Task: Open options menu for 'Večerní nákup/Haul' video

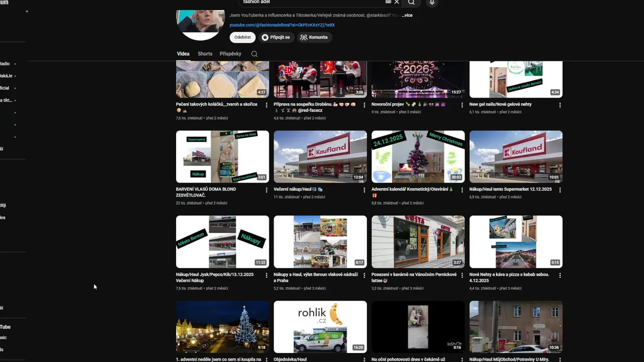Action: [x=364, y=190]
